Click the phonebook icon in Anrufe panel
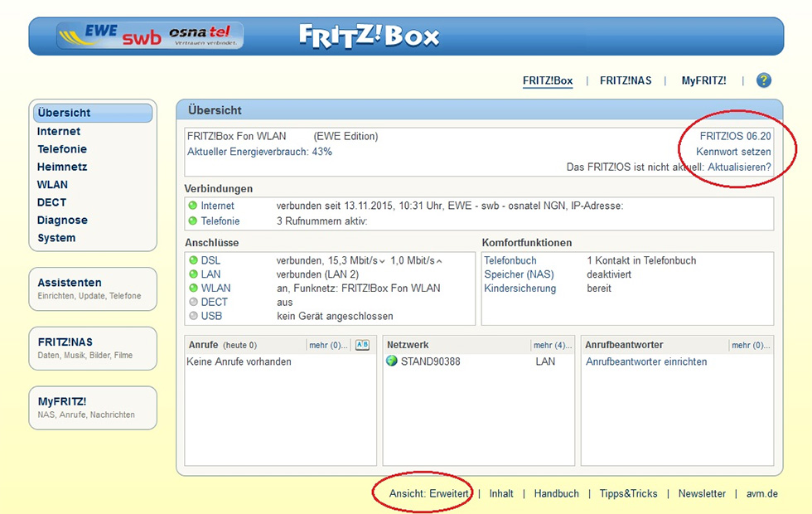Screen dimensions: 812x514 click(362, 345)
